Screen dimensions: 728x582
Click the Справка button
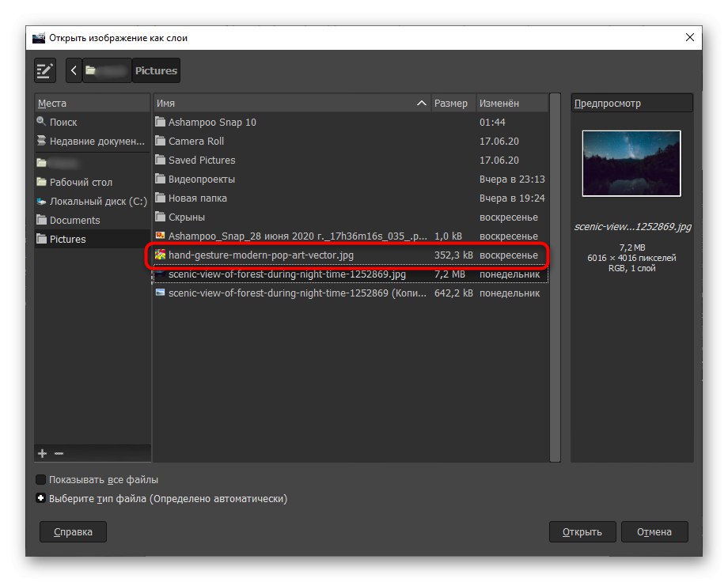pyautogui.click(x=73, y=532)
